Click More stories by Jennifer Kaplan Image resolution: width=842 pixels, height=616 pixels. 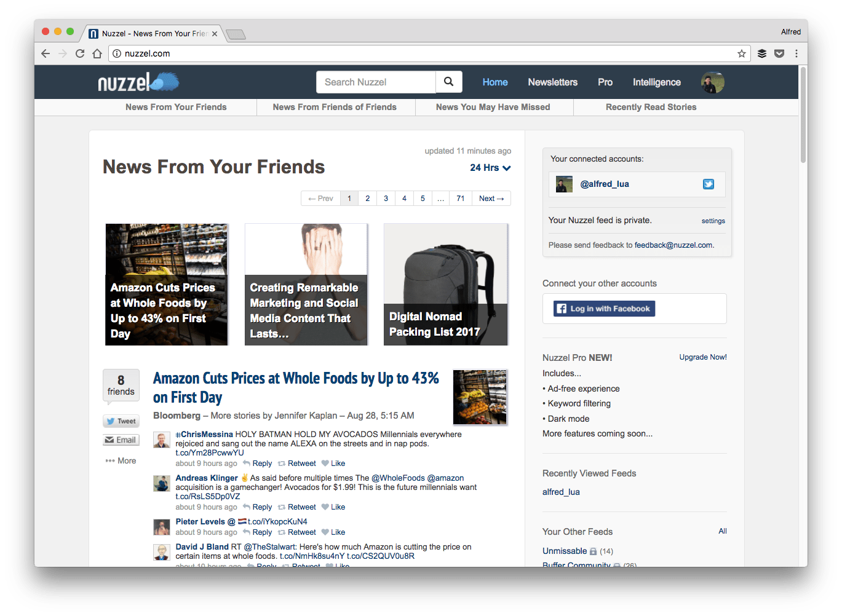(274, 416)
